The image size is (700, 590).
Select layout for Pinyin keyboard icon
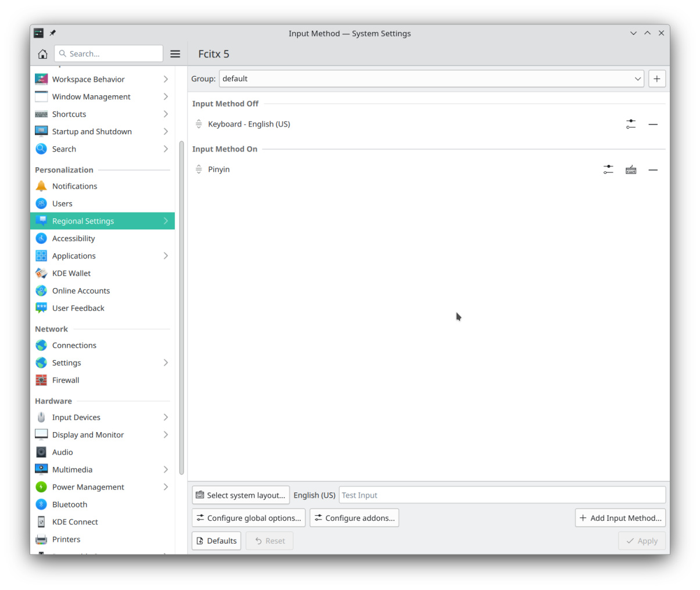(x=631, y=170)
